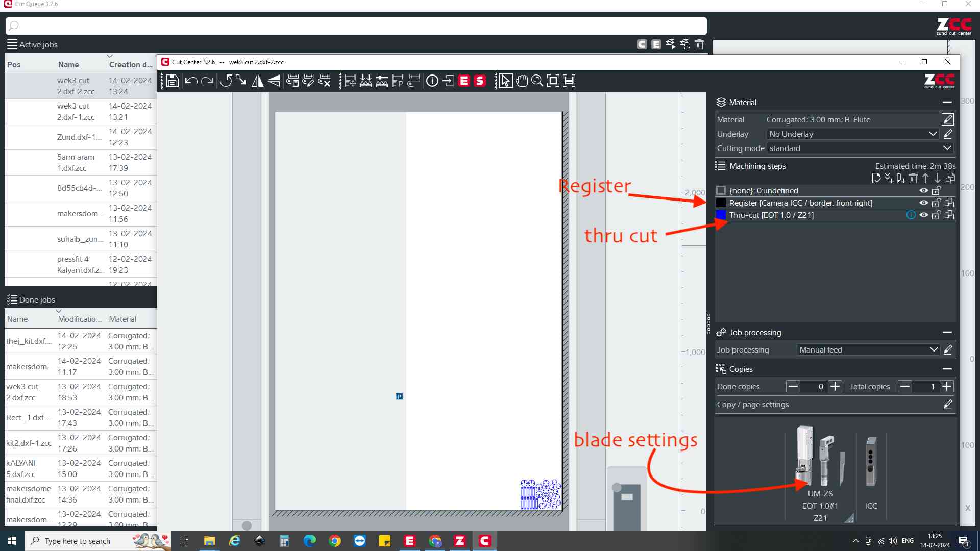Click the info circle toolbar icon
Image resolution: width=980 pixels, height=551 pixels.
432,81
